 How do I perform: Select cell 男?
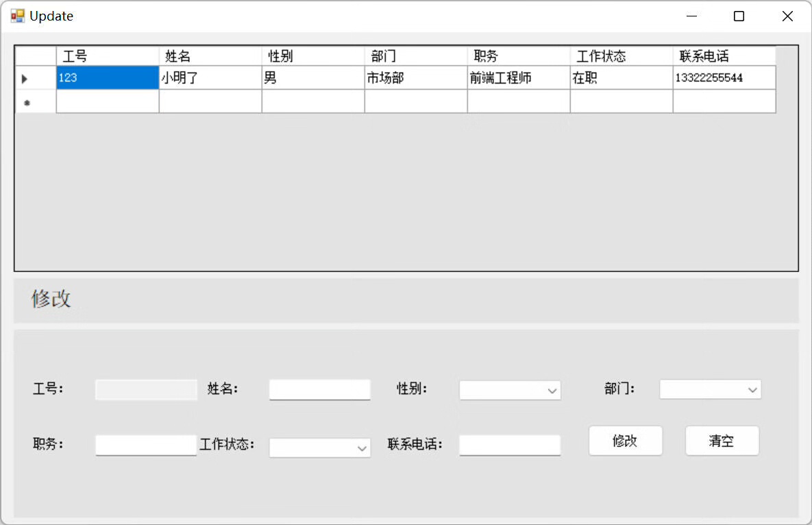(313, 77)
